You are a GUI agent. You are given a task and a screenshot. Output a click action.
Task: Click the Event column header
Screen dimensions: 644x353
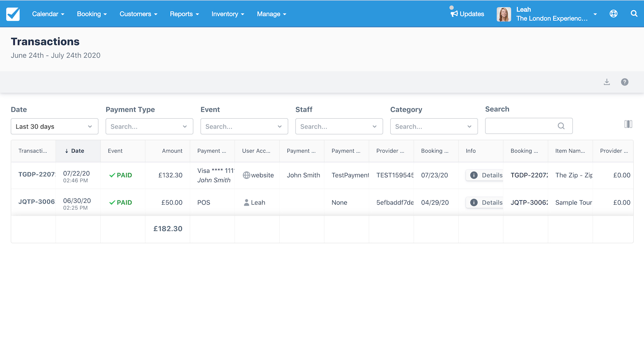point(123,151)
